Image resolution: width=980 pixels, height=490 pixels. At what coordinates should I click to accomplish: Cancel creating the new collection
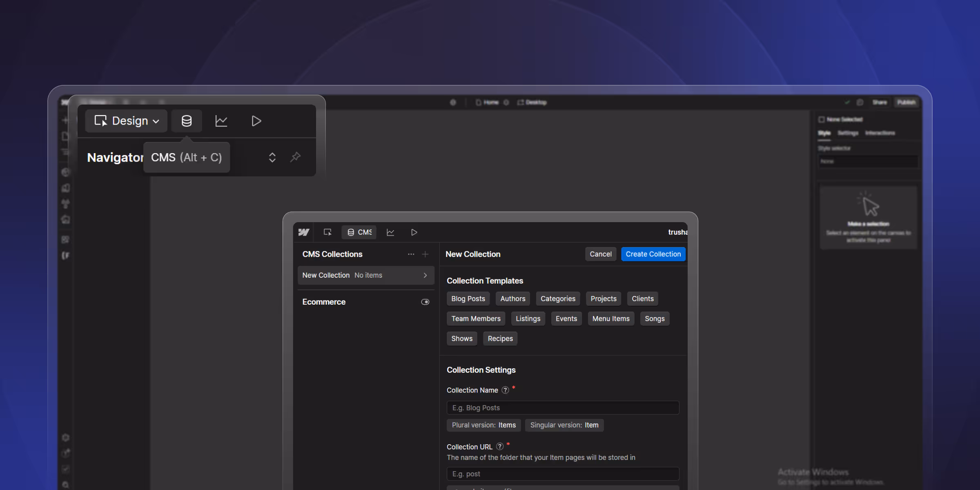tap(601, 254)
